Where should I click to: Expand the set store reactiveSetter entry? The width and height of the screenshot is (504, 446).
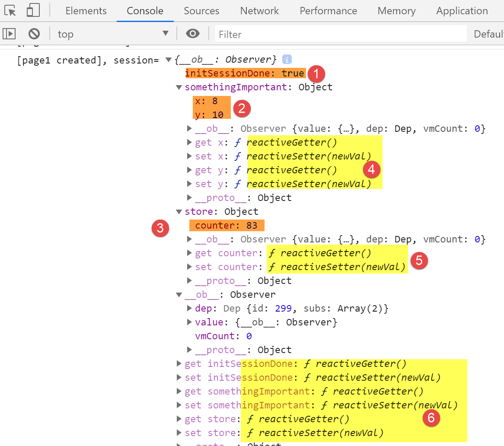pyautogui.click(x=179, y=433)
